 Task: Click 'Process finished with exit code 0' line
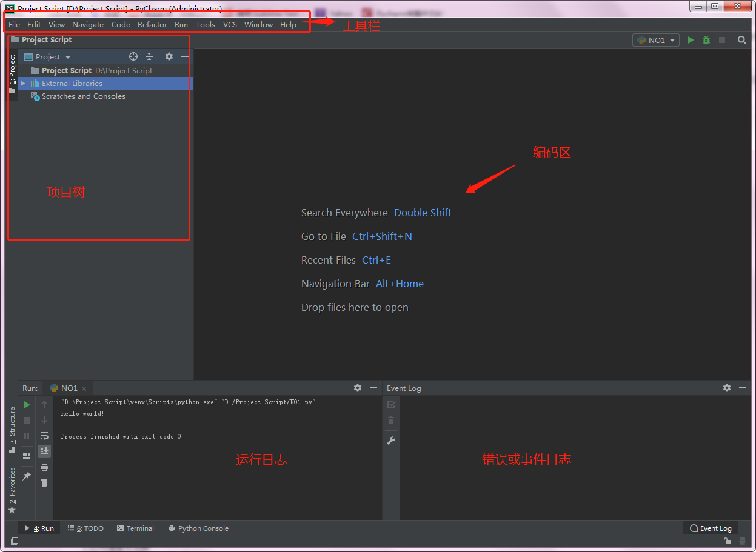pyautogui.click(x=121, y=436)
